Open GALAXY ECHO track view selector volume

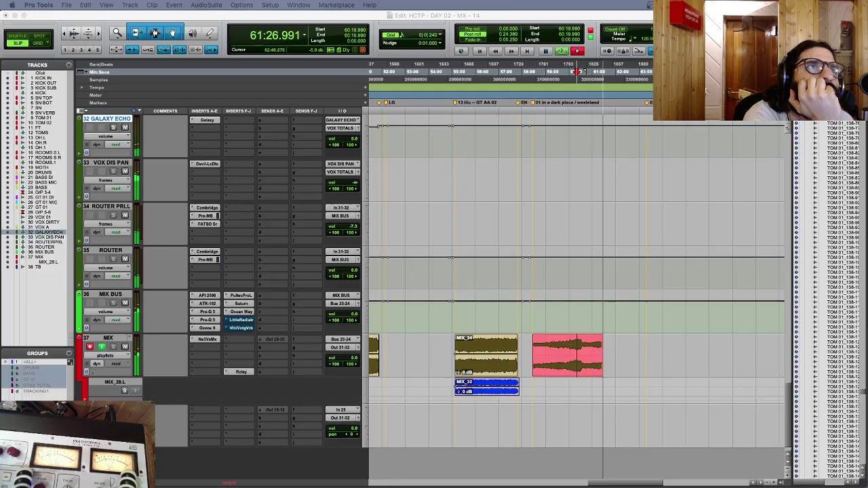point(106,136)
